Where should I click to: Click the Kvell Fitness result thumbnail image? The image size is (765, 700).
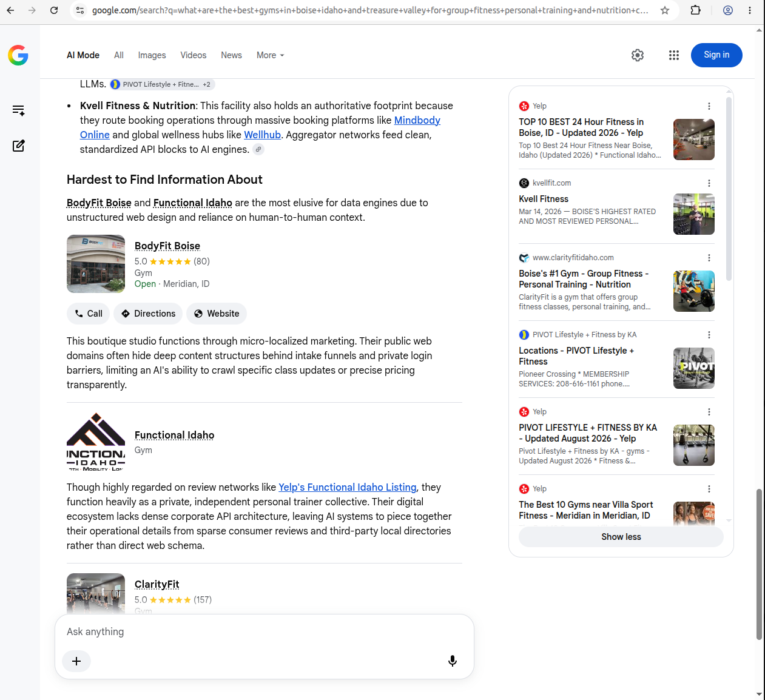694,214
